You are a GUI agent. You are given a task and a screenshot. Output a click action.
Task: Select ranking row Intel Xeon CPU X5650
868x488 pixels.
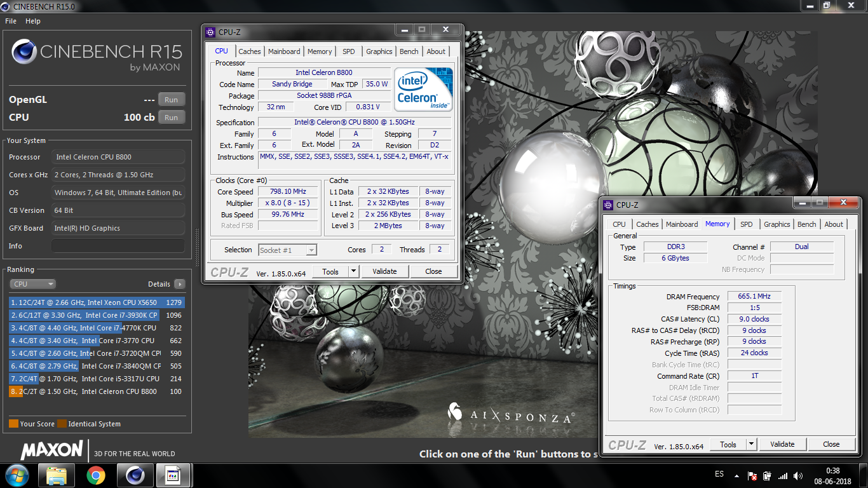[x=97, y=302]
